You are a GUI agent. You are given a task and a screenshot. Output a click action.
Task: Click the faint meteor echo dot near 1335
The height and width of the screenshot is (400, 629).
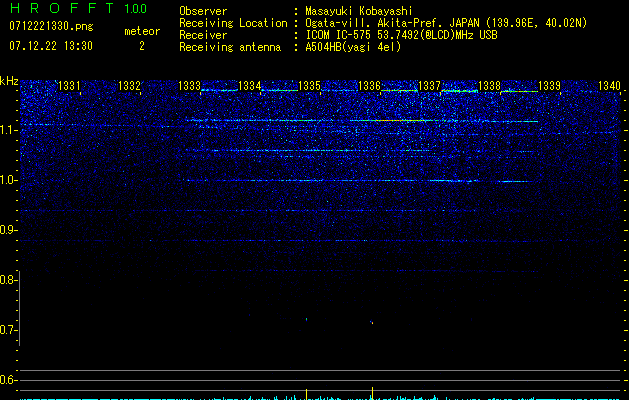pos(306,319)
